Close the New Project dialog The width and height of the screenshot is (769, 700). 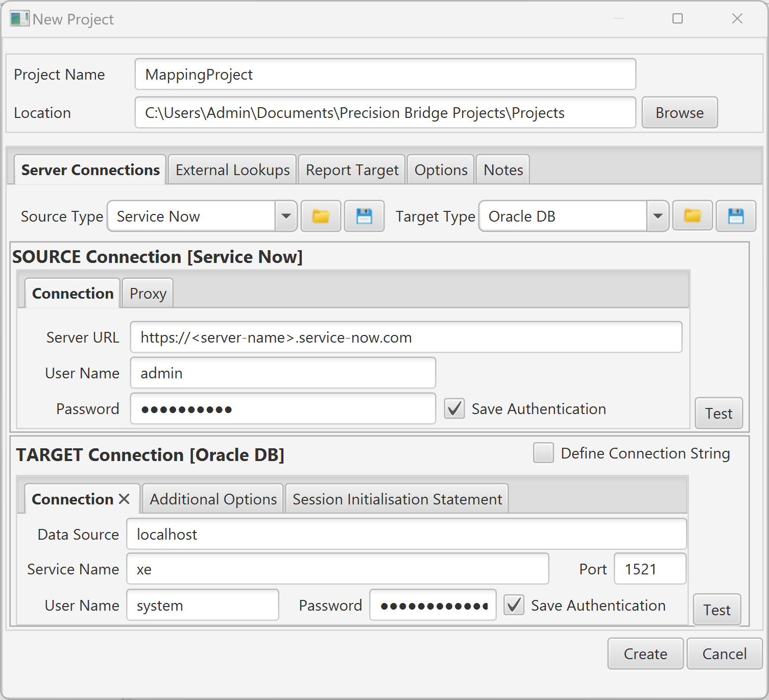tap(737, 19)
